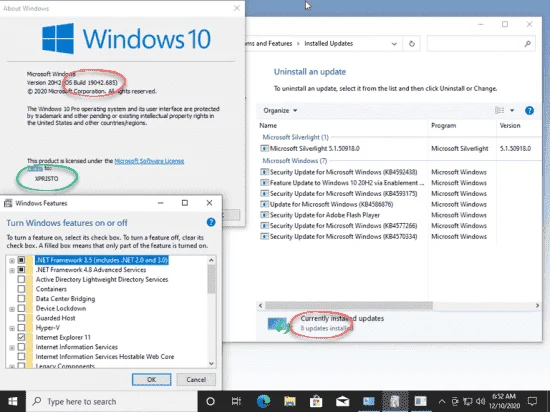Click right arrow of updates horizontal scrollbar
This screenshot has width=550, height=412.
pos(537,306)
